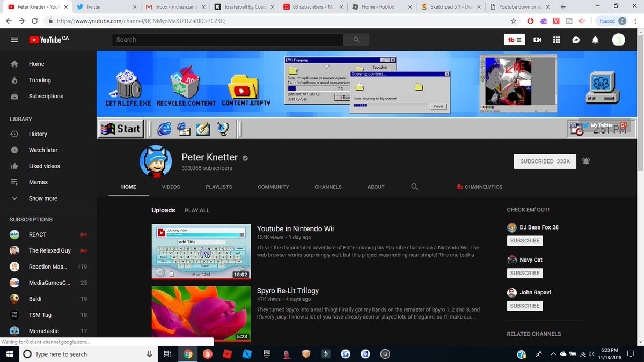Open Epic Games launcher in taskbar
The height and width of the screenshot is (362, 644).
[x=266, y=354]
